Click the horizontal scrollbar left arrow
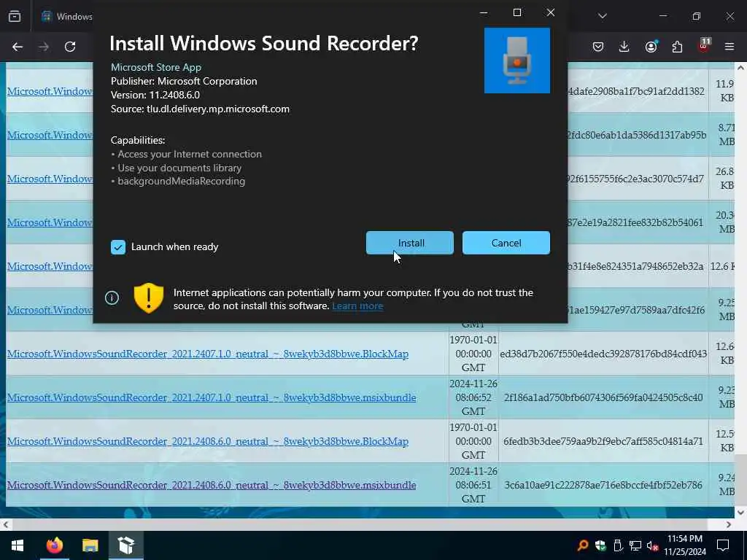747x560 pixels. (6, 525)
